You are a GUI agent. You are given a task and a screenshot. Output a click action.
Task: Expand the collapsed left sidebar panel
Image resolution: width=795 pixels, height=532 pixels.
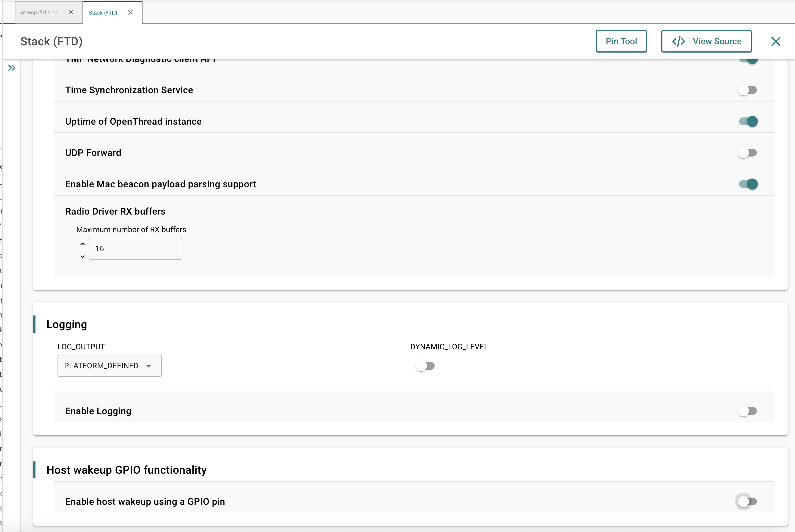12,67
